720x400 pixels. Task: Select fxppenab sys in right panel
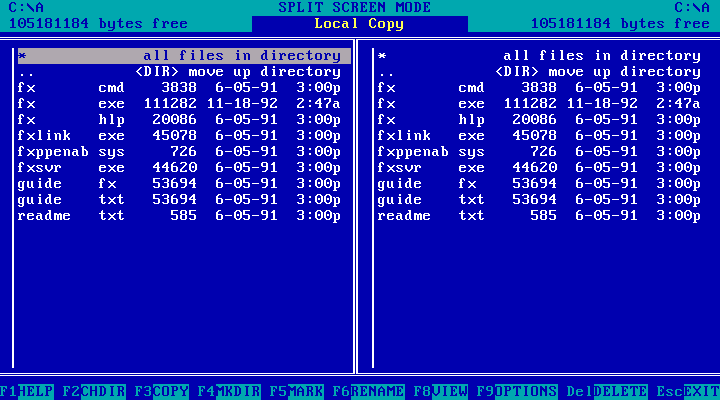pyautogui.click(x=540, y=152)
